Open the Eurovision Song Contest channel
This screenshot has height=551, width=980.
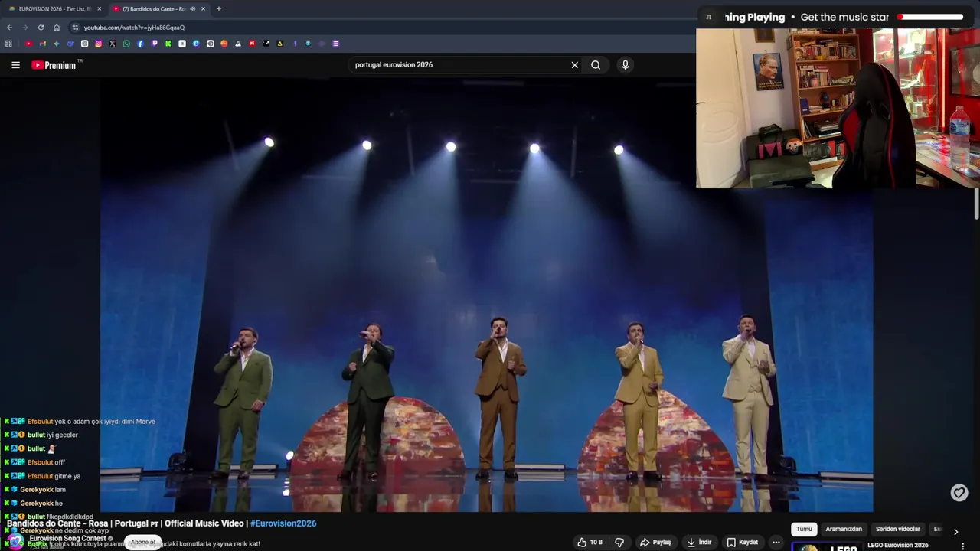point(67,539)
